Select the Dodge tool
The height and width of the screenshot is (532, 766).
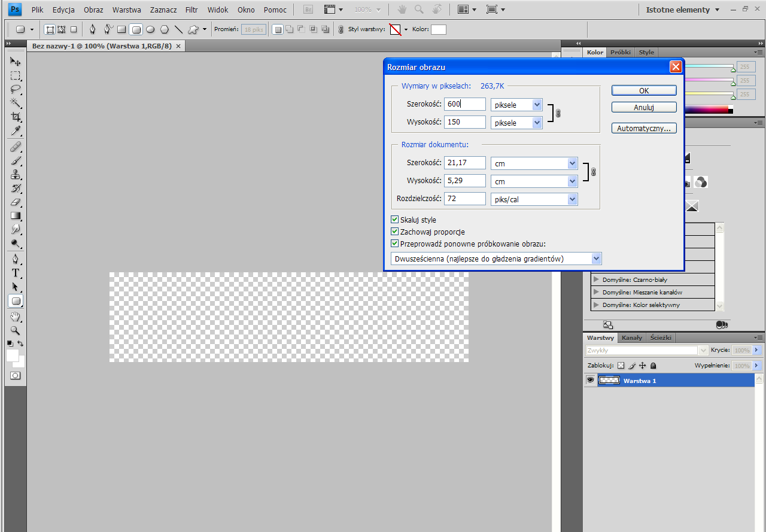point(16,244)
